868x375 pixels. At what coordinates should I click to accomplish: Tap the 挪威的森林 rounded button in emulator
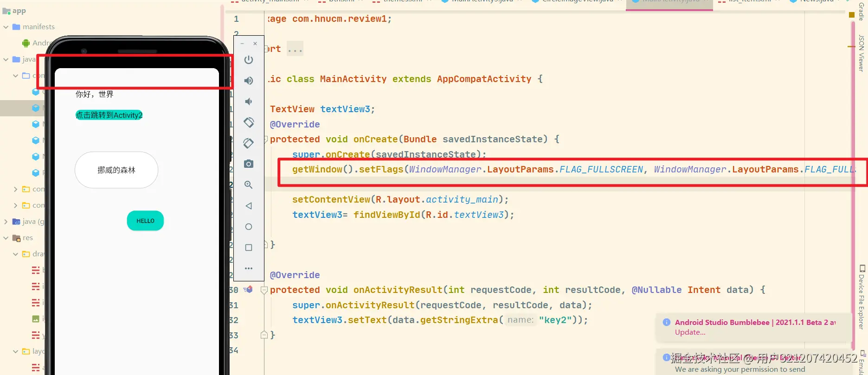pyautogui.click(x=116, y=170)
